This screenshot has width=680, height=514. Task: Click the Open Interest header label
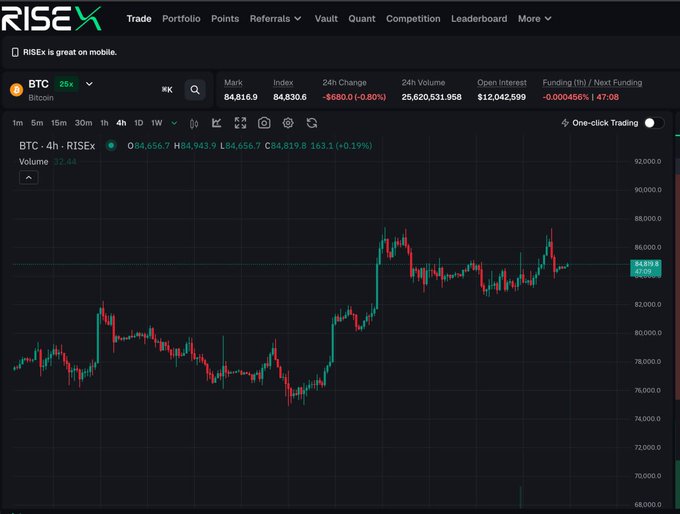[502, 83]
